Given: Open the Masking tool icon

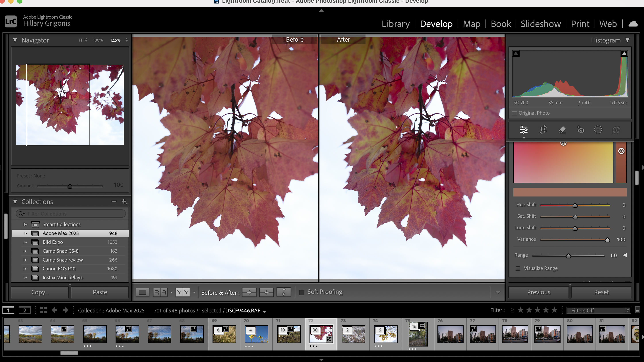Looking at the screenshot, I should (598, 130).
